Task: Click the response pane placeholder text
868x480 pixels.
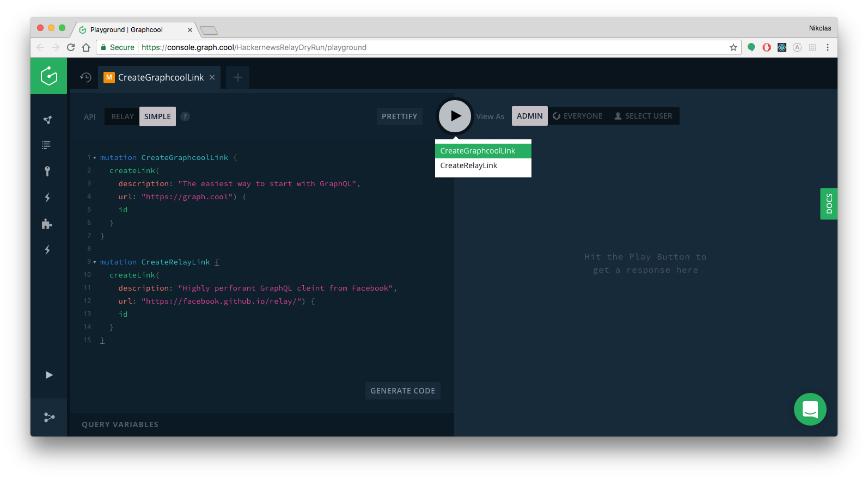Action: coord(645,263)
